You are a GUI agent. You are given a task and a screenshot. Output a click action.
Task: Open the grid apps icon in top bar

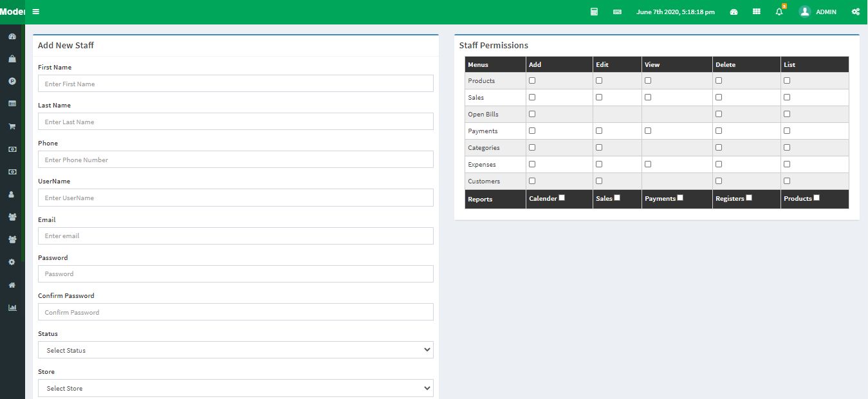(x=757, y=12)
